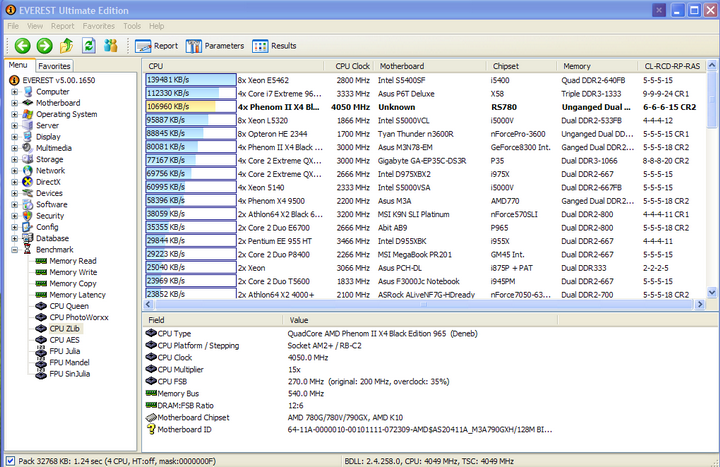Go up one level with the up-arrow icon
720x467 pixels.
(x=67, y=45)
